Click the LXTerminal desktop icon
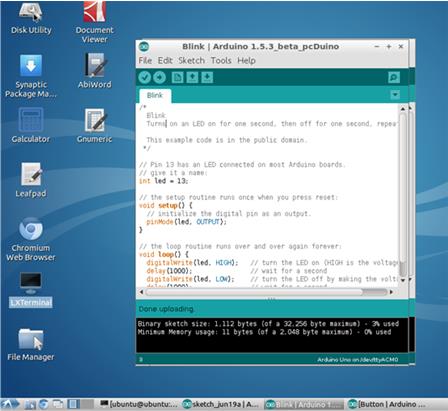The height and width of the screenshot is (411, 448). 31,290
